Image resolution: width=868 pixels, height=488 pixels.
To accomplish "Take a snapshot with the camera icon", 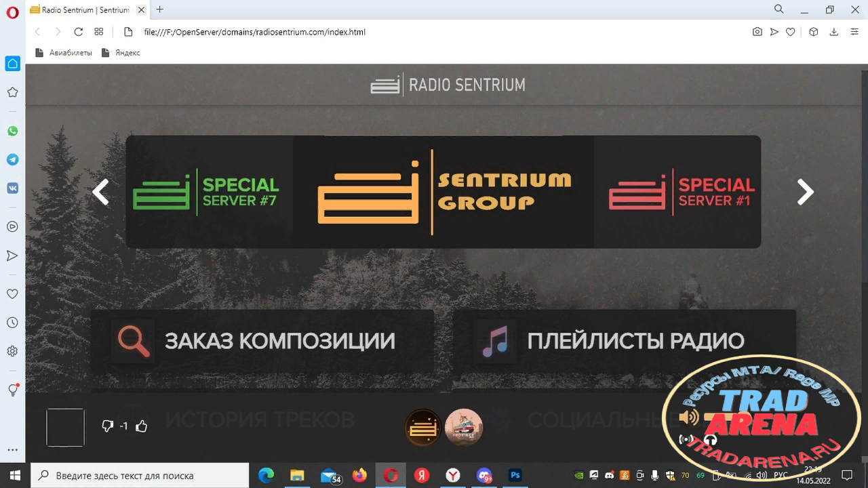I will click(757, 32).
